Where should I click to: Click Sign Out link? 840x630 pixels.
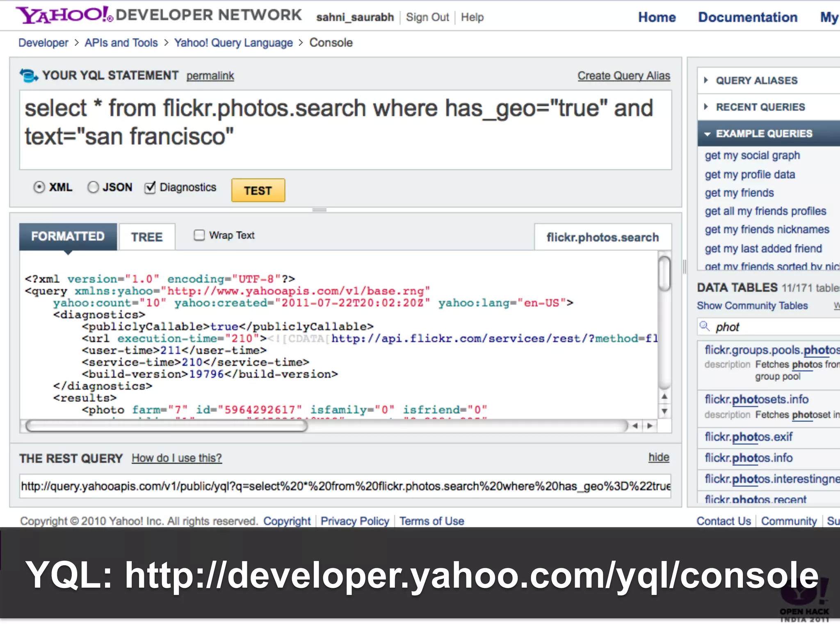(x=427, y=17)
